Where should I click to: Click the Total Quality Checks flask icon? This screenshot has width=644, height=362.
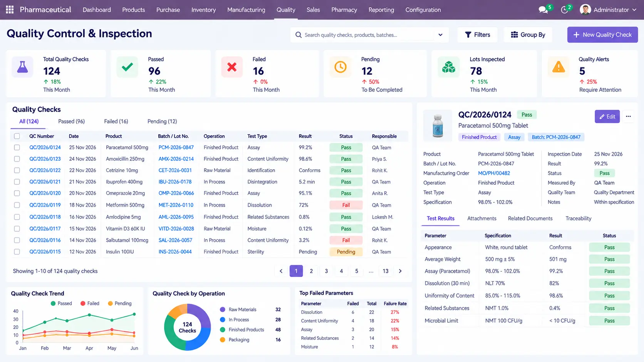(x=23, y=67)
